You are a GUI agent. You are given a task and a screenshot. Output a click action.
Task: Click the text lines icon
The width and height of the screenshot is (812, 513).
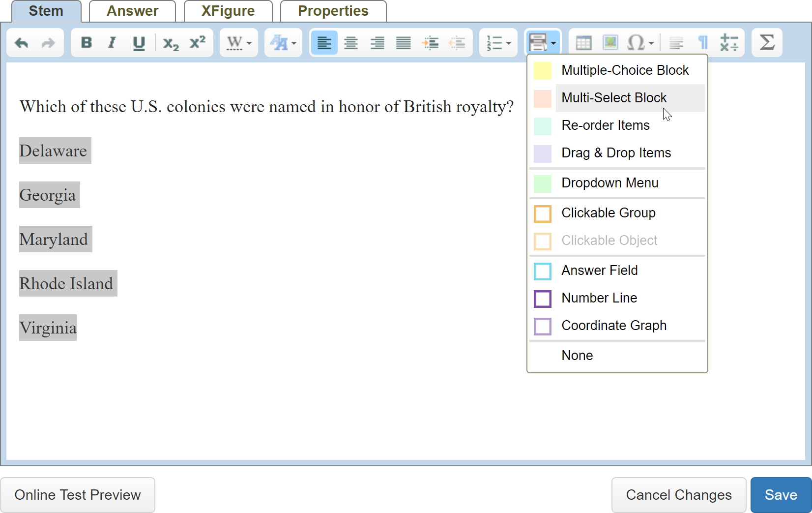click(676, 43)
